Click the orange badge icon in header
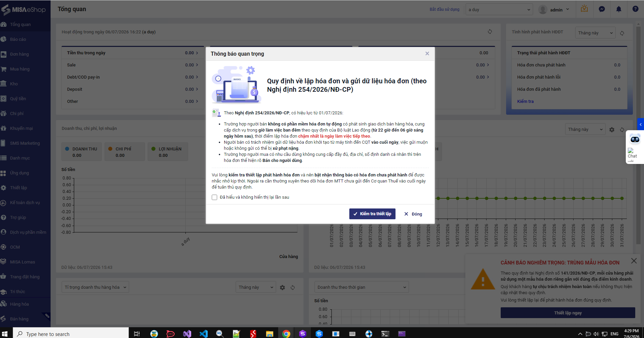Viewport: 644px width, 338px height. click(x=584, y=9)
